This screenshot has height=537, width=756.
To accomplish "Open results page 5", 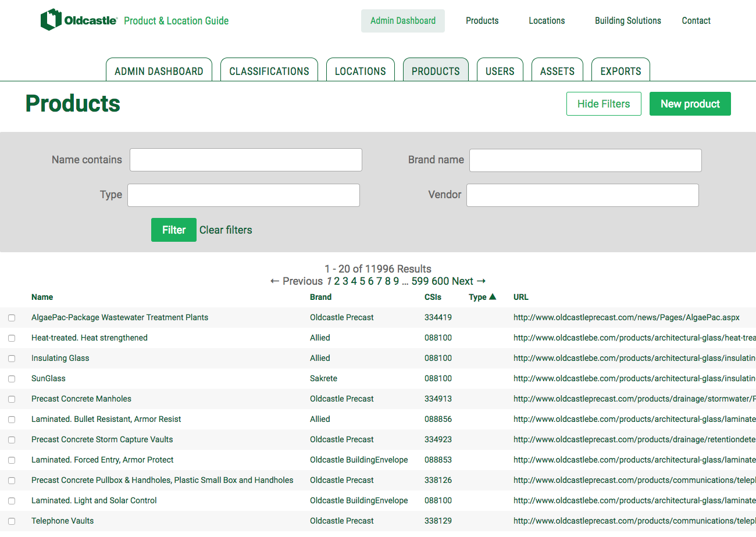I will pos(362,281).
